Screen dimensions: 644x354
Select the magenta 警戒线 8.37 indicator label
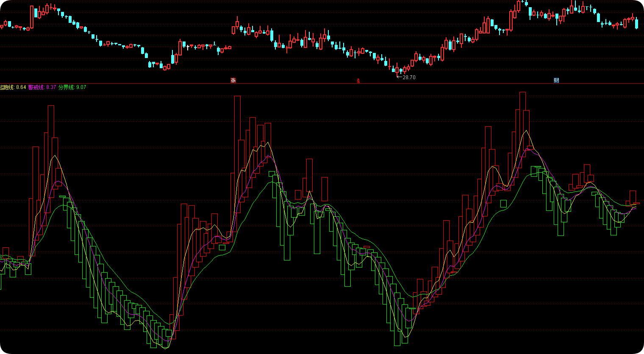coord(42,87)
